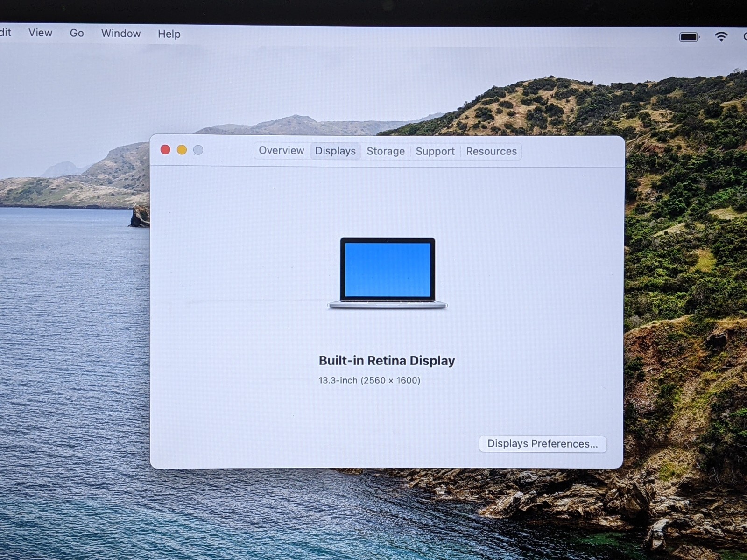Minimize the About This Mac window
The width and height of the screenshot is (747, 560).
(182, 150)
